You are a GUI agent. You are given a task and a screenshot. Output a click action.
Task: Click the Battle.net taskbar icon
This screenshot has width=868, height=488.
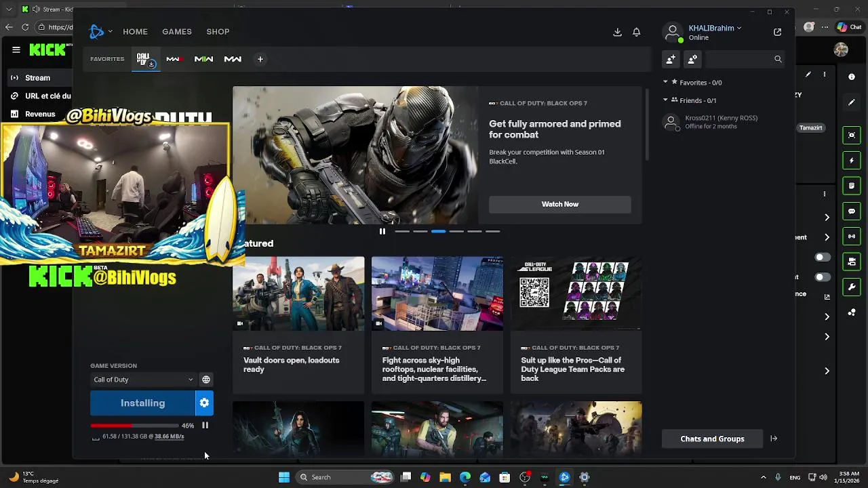[x=564, y=477]
